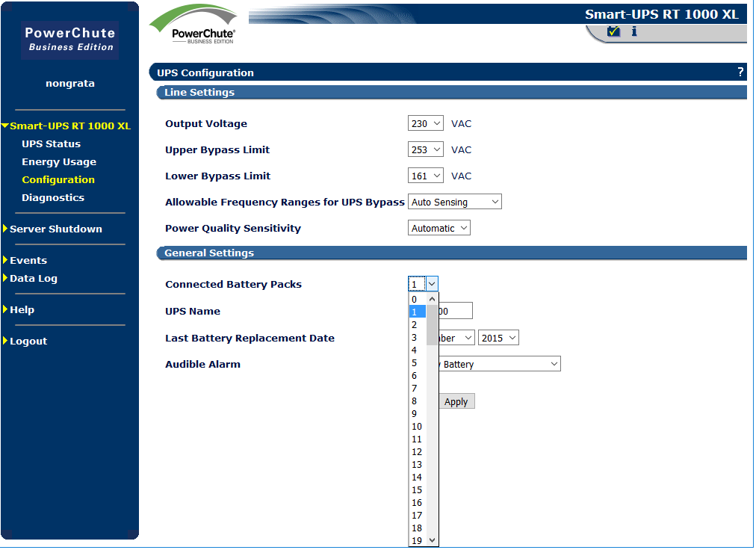Select 6 battery packs in list
Viewport: 756px width, 550px height.
pos(418,375)
